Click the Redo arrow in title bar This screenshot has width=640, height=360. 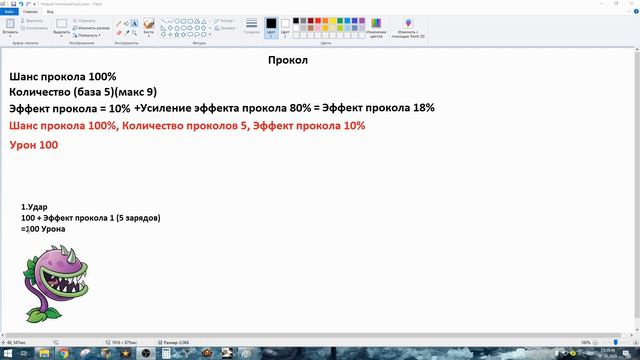click(28, 4)
